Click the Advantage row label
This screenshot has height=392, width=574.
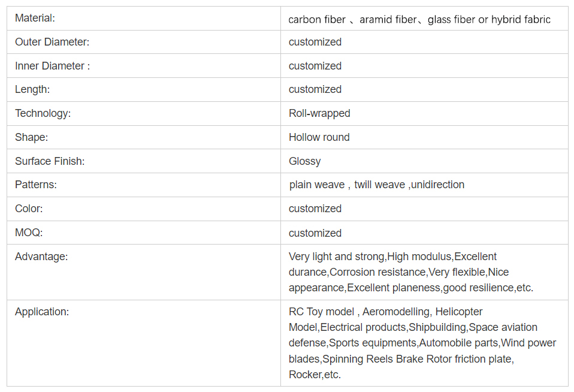[41, 257]
